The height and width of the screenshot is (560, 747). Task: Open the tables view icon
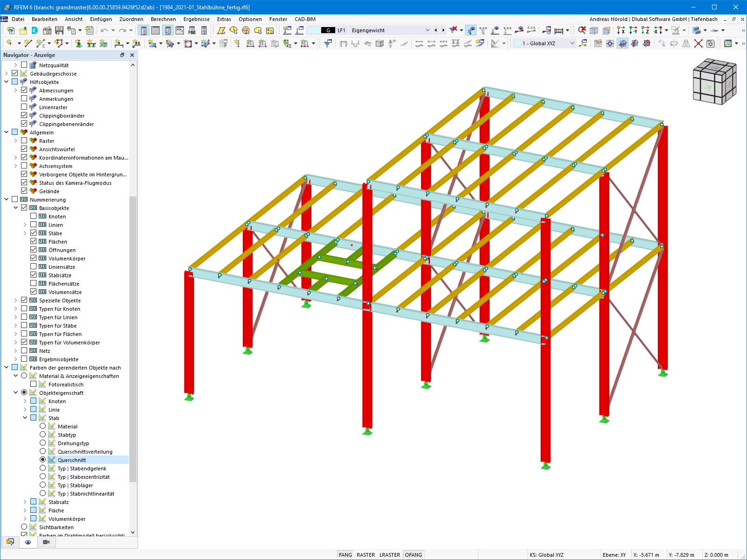(x=155, y=30)
